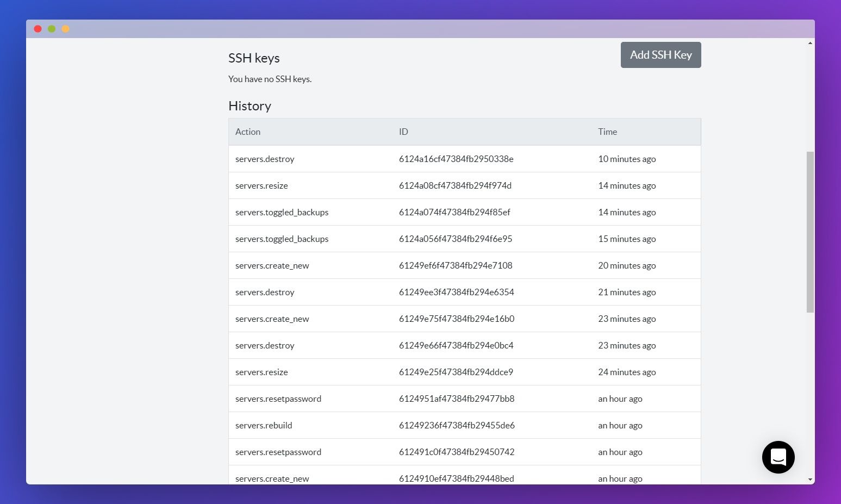Click the '20 minutes ago' time cell
This screenshot has height=504, width=841.
(x=627, y=265)
